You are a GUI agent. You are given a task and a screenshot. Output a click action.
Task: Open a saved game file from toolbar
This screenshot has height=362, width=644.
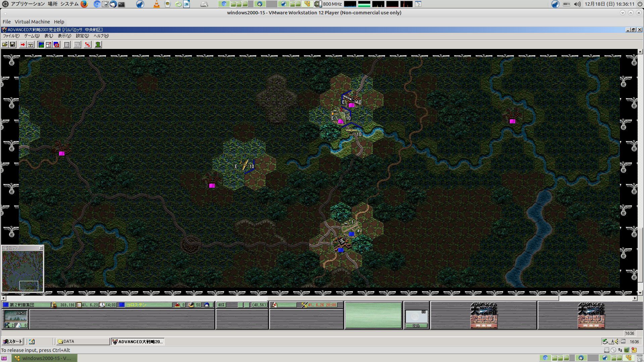(x=5, y=45)
